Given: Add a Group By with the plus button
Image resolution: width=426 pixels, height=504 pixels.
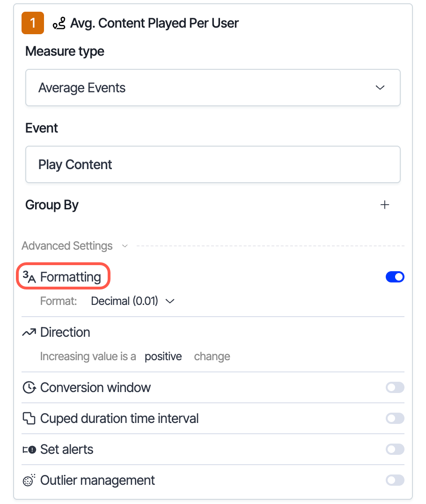Looking at the screenshot, I should click(x=384, y=205).
